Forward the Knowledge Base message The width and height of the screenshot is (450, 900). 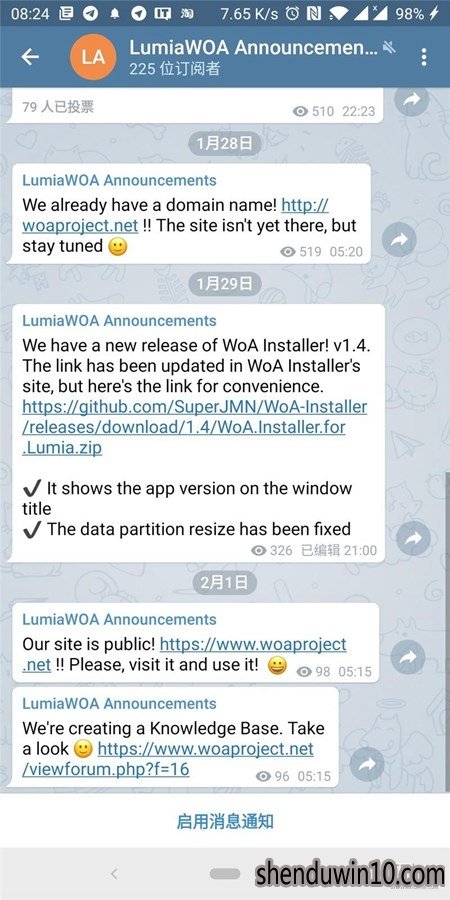click(x=367, y=764)
